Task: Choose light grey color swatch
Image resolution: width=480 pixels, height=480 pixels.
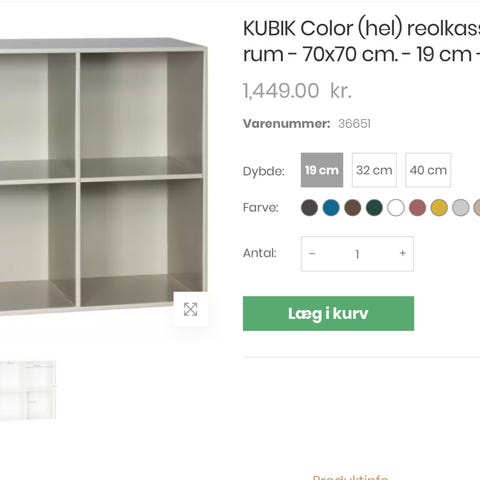Action: 461,208
